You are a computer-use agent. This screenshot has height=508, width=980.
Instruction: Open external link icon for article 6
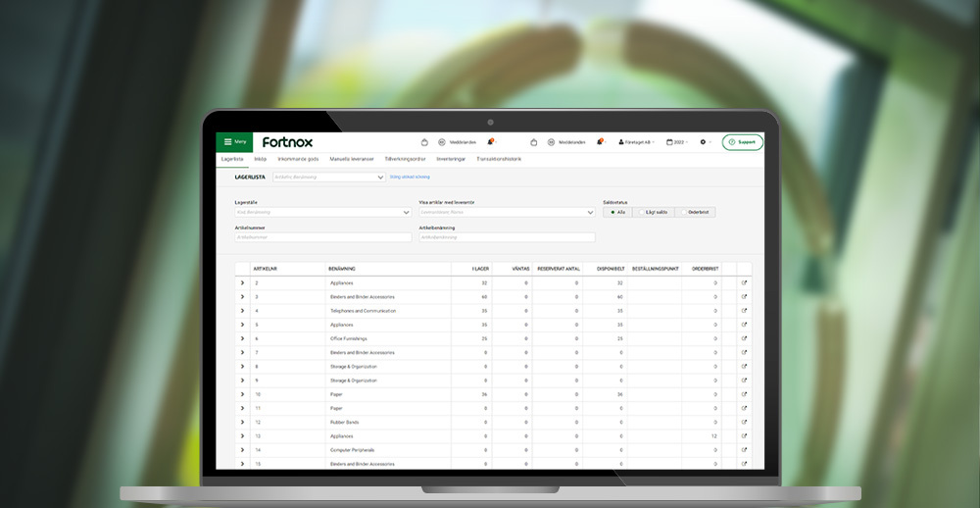[744, 338]
